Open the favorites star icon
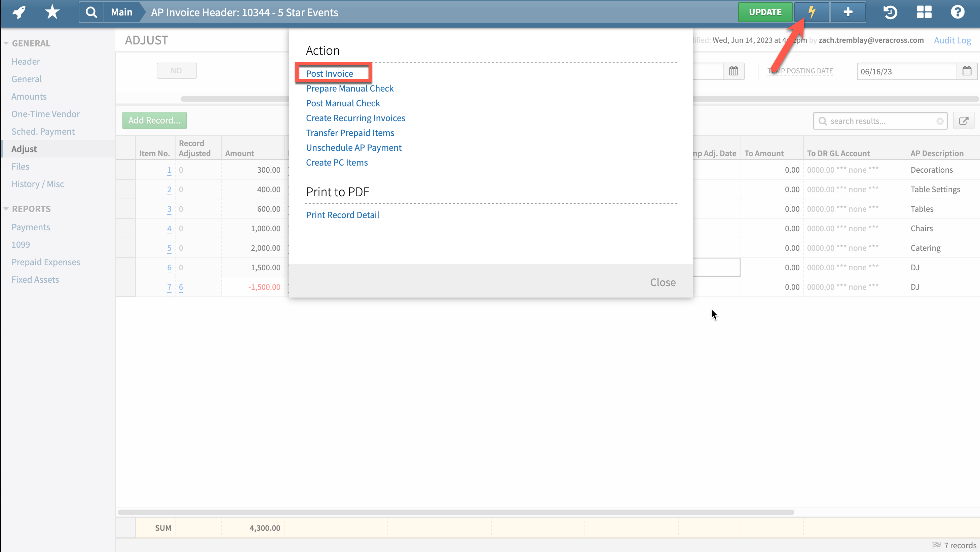This screenshot has height=552, width=980. (51, 12)
